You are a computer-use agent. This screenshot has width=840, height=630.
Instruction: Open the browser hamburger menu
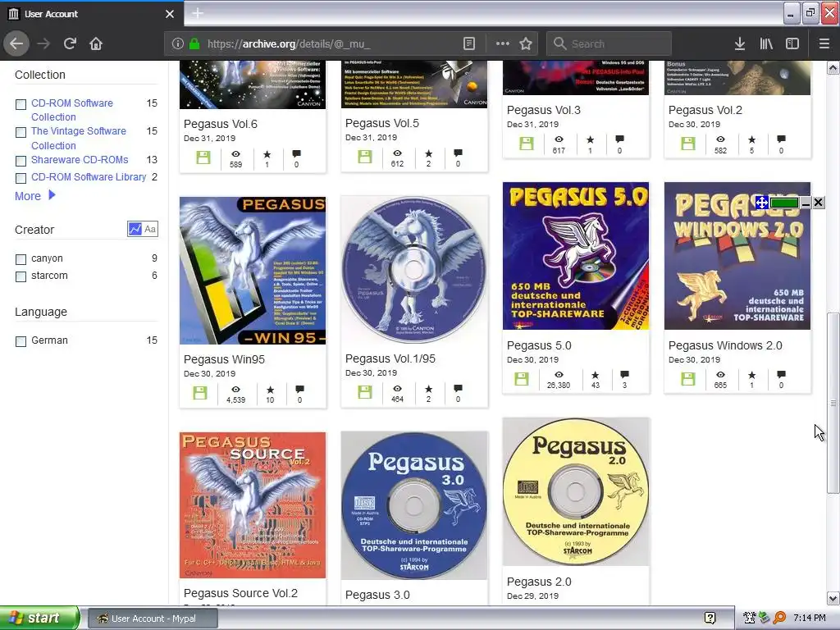point(824,43)
